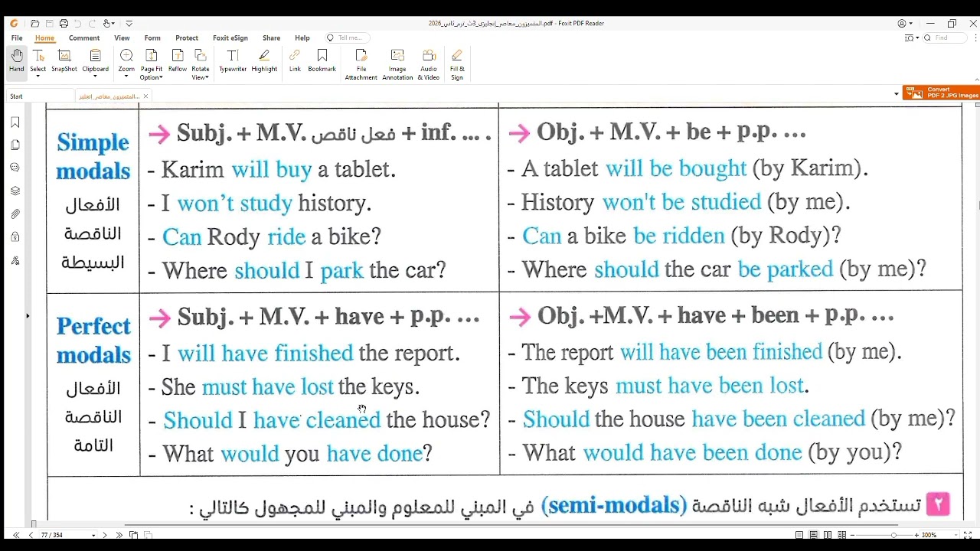Click the Open file icon in title bar
The image size is (980, 551).
pyautogui.click(x=35, y=24)
